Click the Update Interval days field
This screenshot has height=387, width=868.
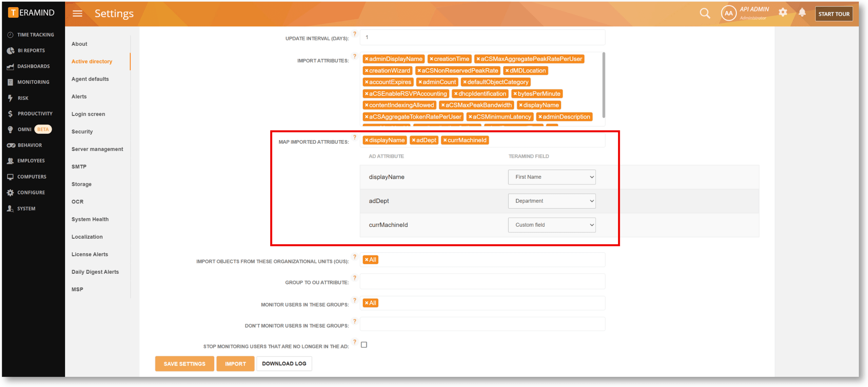[482, 38]
